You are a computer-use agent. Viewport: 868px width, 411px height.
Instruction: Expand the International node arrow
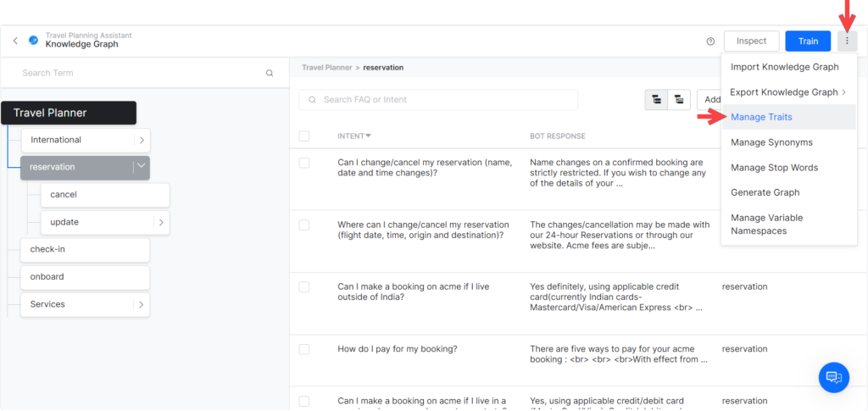tap(142, 140)
